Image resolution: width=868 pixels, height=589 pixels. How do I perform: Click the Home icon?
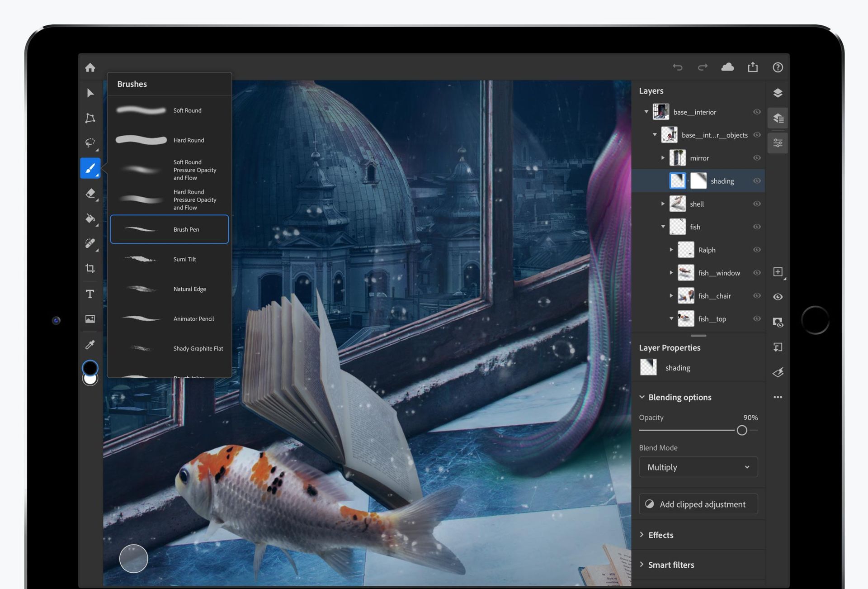click(90, 67)
